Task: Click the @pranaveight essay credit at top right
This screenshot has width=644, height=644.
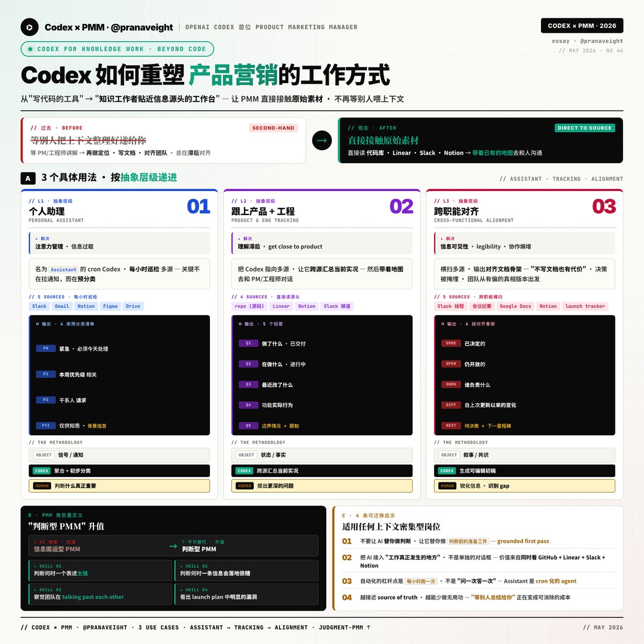Action: 587,41
